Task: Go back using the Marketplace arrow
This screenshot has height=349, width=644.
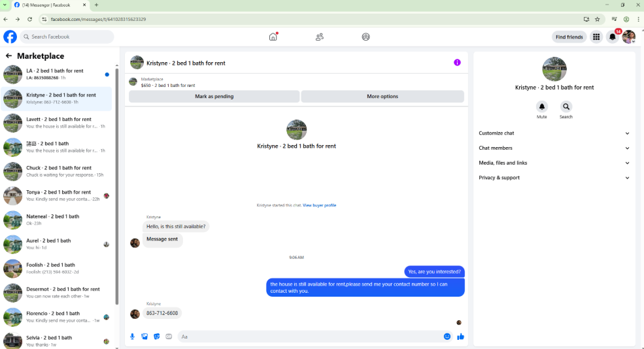Action: pyautogui.click(x=8, y=56)
